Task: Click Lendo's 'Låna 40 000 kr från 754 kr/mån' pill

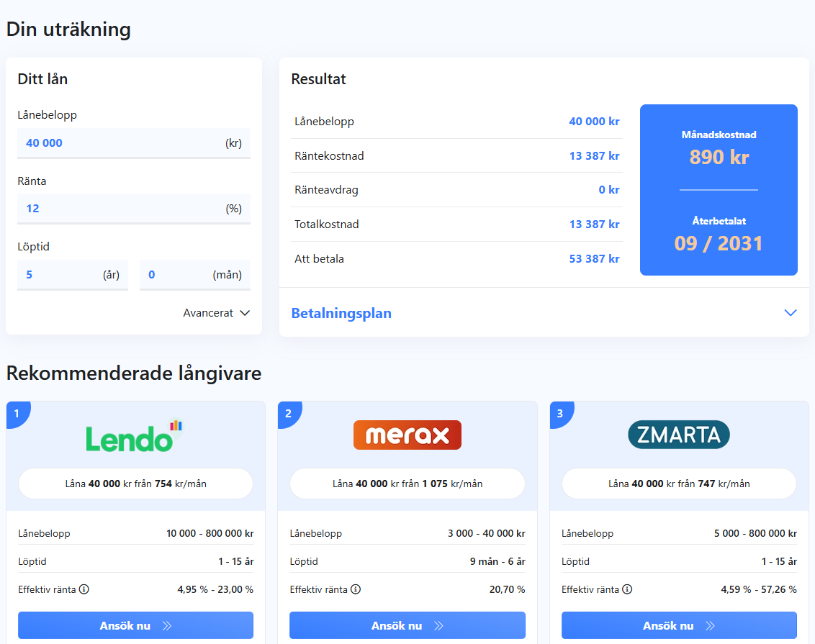Action: point(135,484)
